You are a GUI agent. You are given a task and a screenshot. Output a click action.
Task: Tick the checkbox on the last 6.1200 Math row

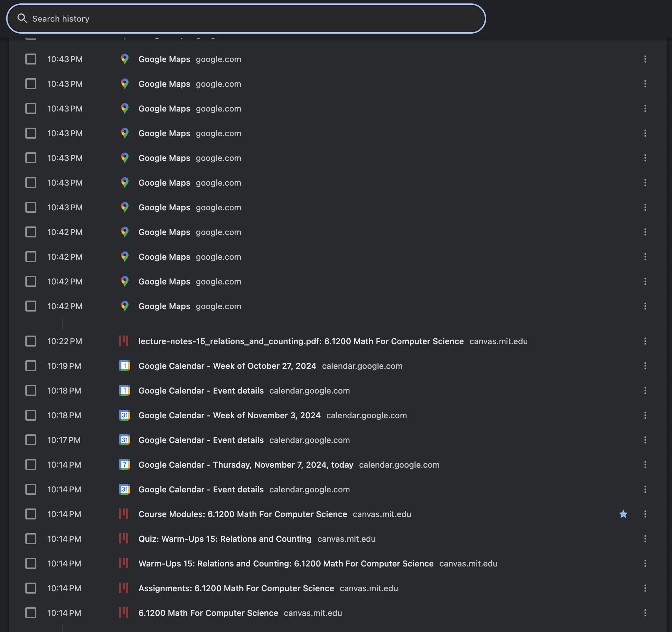(31, 613)
